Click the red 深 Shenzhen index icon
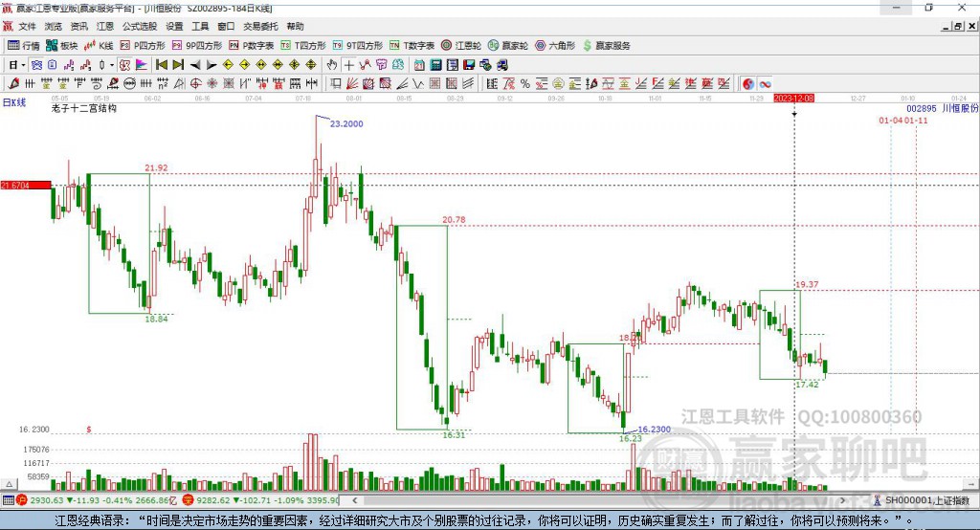 [x=189, y=500]
